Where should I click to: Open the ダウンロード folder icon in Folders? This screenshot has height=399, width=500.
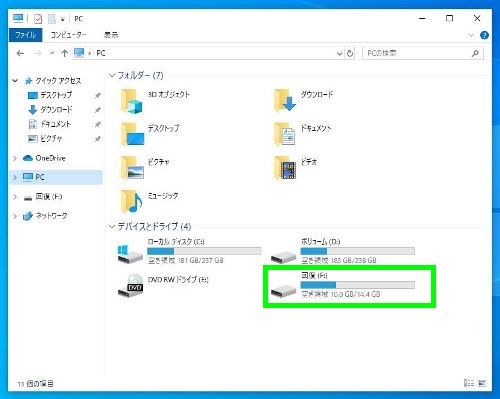[x=285, y=100]
